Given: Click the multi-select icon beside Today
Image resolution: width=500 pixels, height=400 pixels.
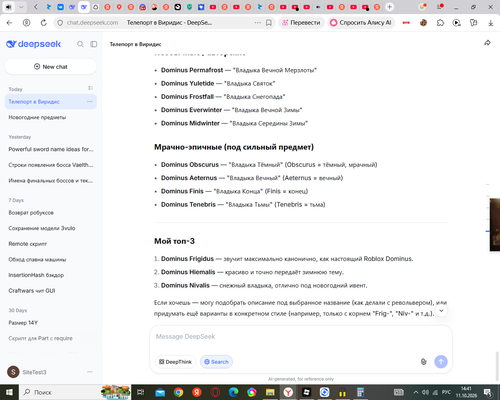Looking at the screenshot, I should (x=90, y=88).
